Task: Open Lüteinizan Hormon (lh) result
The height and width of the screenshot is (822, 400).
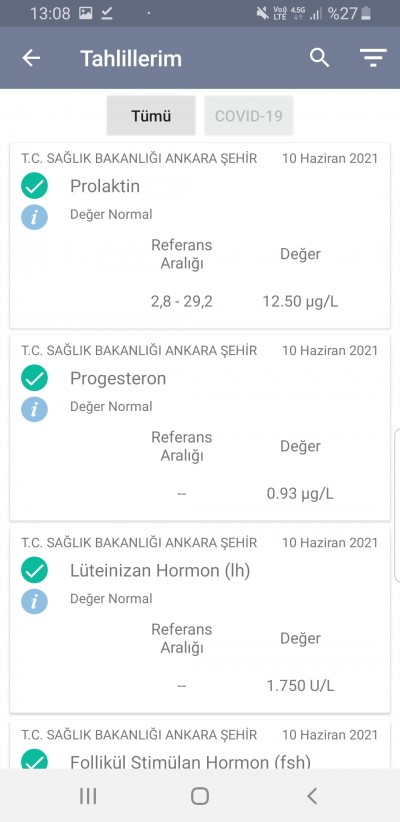Action: [x=160, y=570]
